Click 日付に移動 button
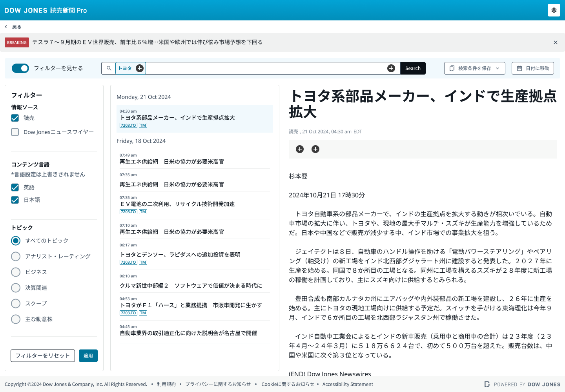This screenshot has width=565, height=392. pos(532,68)
